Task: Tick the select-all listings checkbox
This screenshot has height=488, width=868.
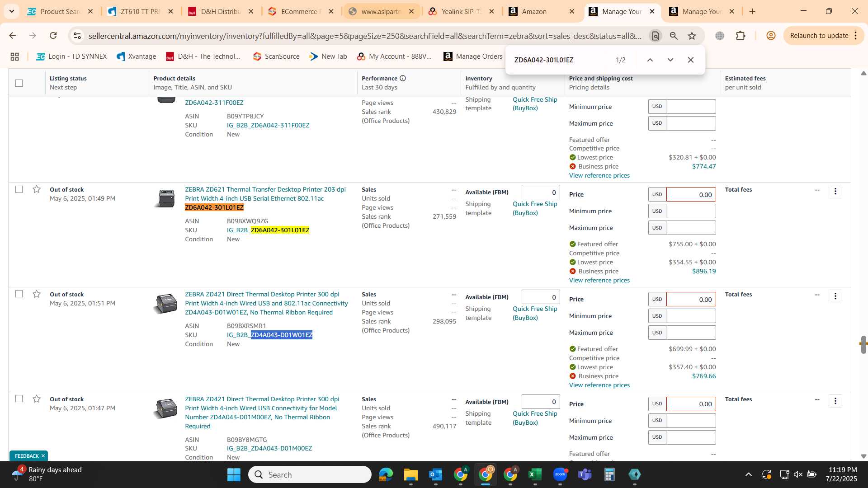Action: (x=19, y=83)
